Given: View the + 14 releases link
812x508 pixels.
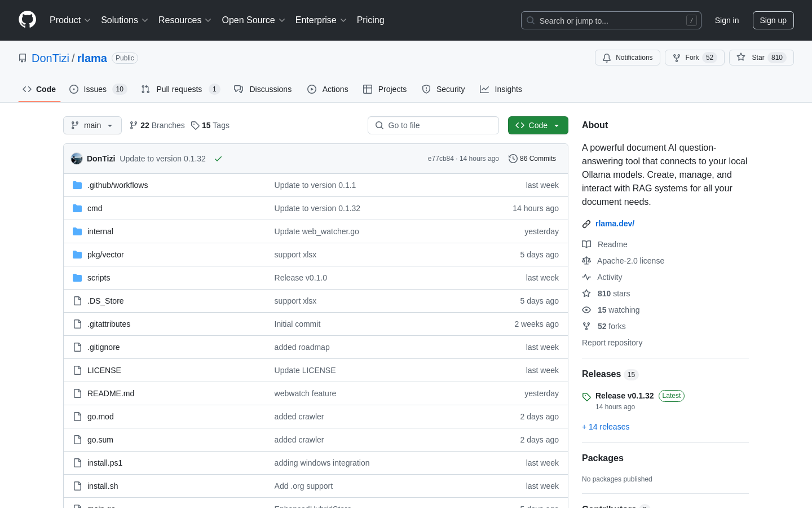Looking at the screenshot, I should tap(606, 427).
